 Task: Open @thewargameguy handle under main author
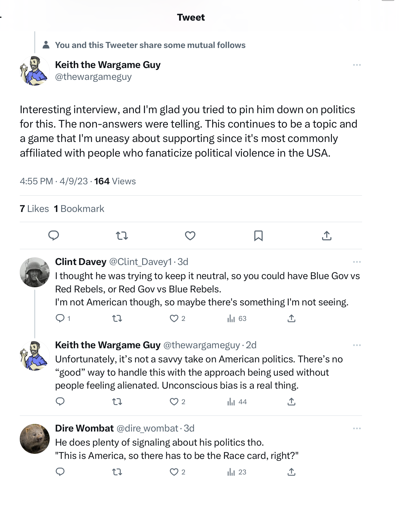click(x=93, y=77)
